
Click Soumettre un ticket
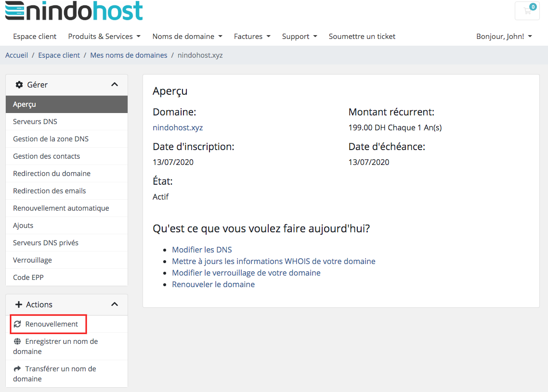click(x=362, y=36)
